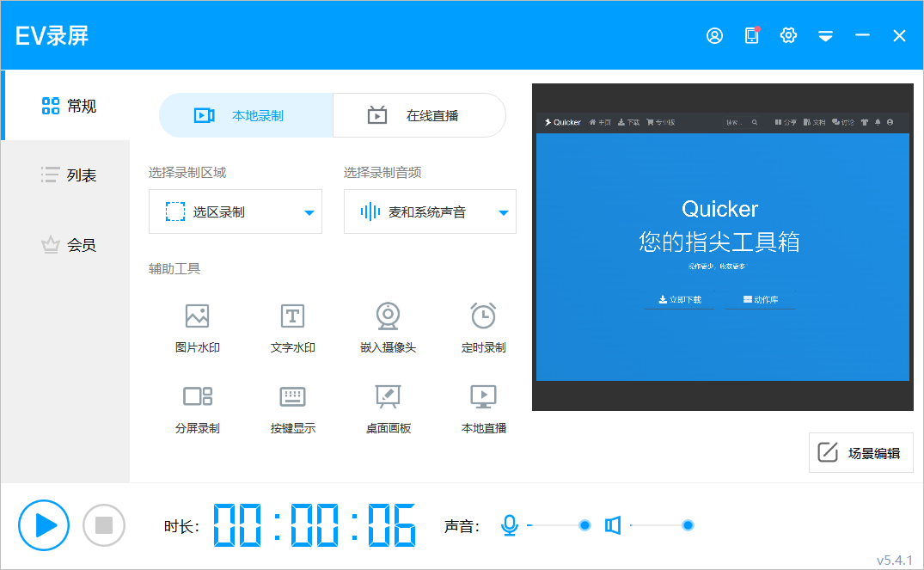Click the audio waveform icon
Screen dimensions: 924x570
click(x=370, y=211)
